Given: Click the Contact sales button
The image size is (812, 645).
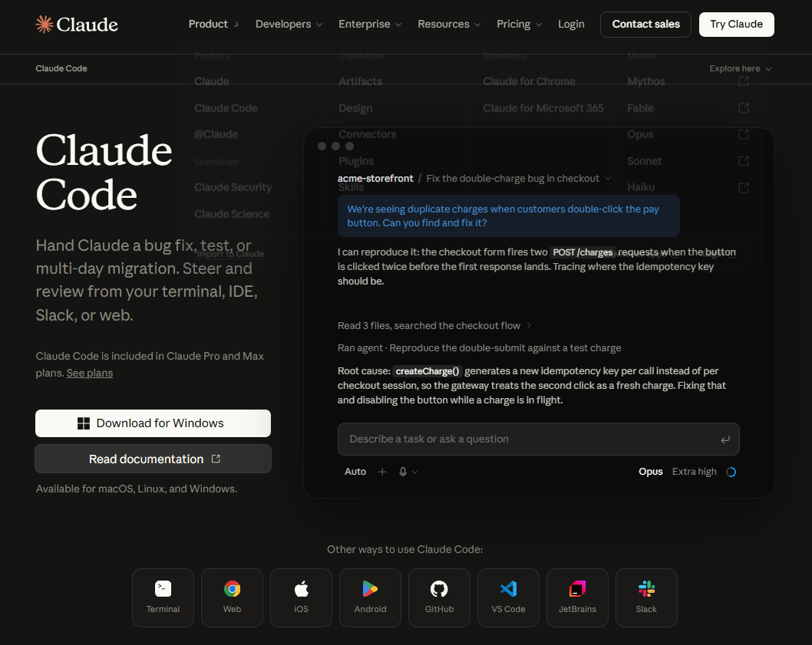Looking at the screenshot, I should (x=645, y=25).
